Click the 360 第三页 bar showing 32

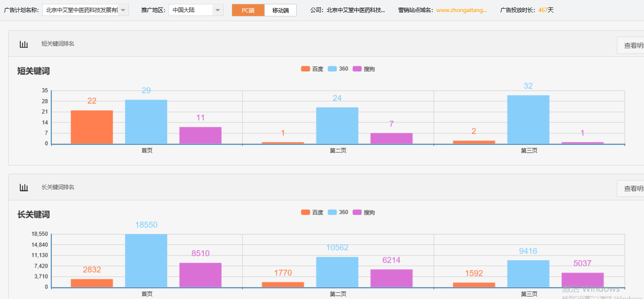click(528, 119)
